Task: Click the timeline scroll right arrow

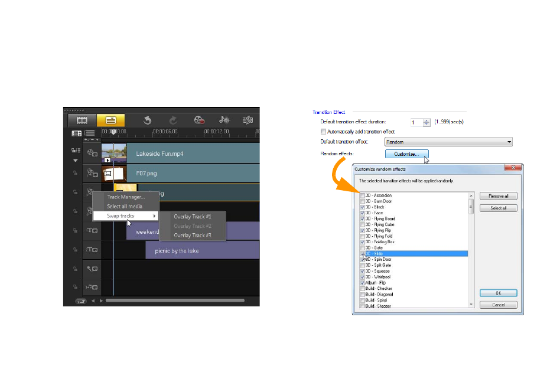Action: 101,301
